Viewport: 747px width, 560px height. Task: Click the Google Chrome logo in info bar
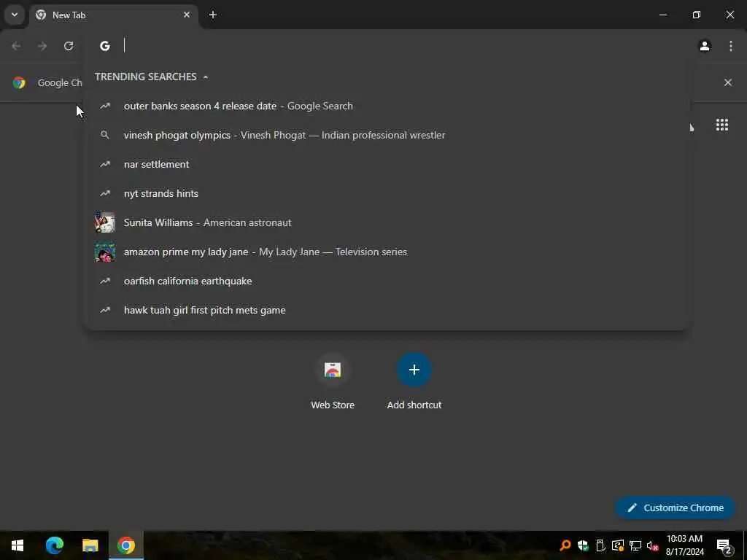[19, 82]
